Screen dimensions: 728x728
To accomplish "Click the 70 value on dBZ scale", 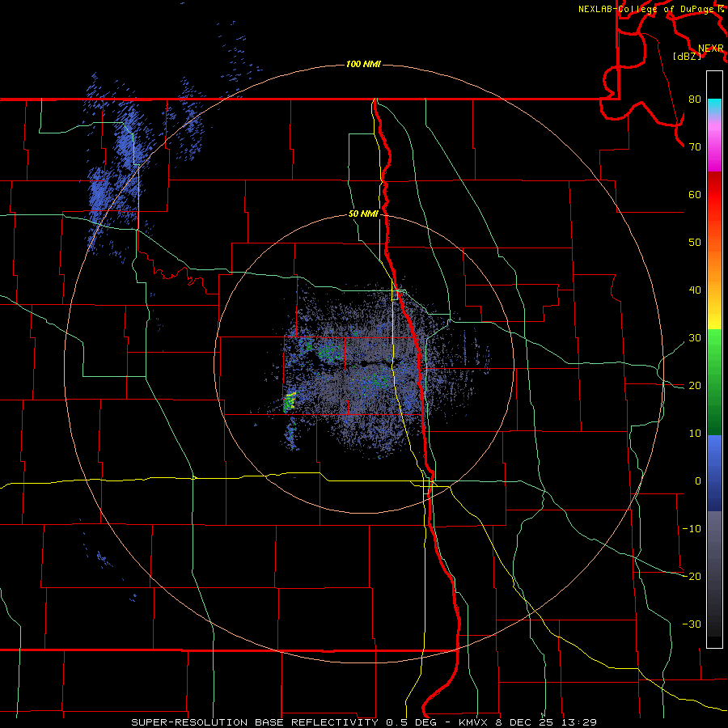I will (695, 147).
